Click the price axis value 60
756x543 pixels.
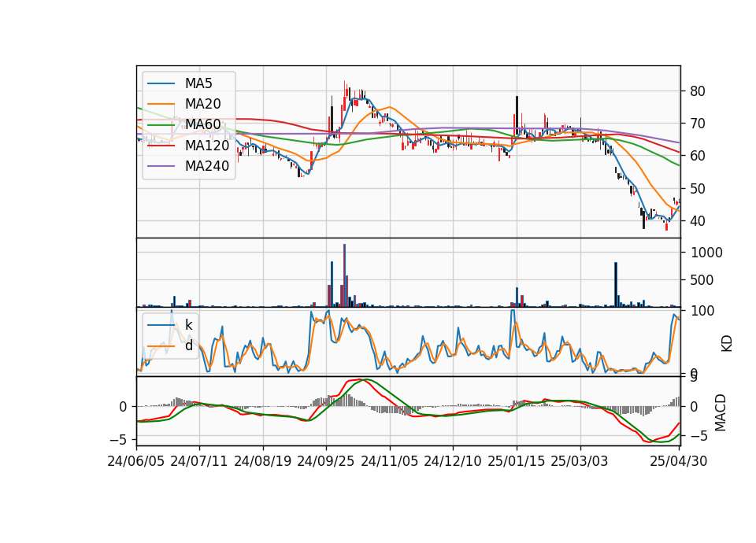(697, 156)
